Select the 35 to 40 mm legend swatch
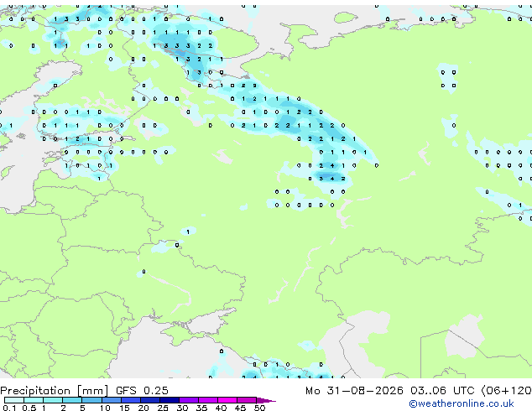 [x=208, y=400]
